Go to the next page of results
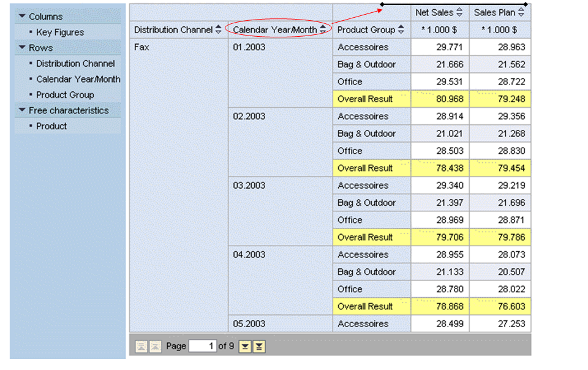This screenshot has height=370, width=588. [245, 347]
